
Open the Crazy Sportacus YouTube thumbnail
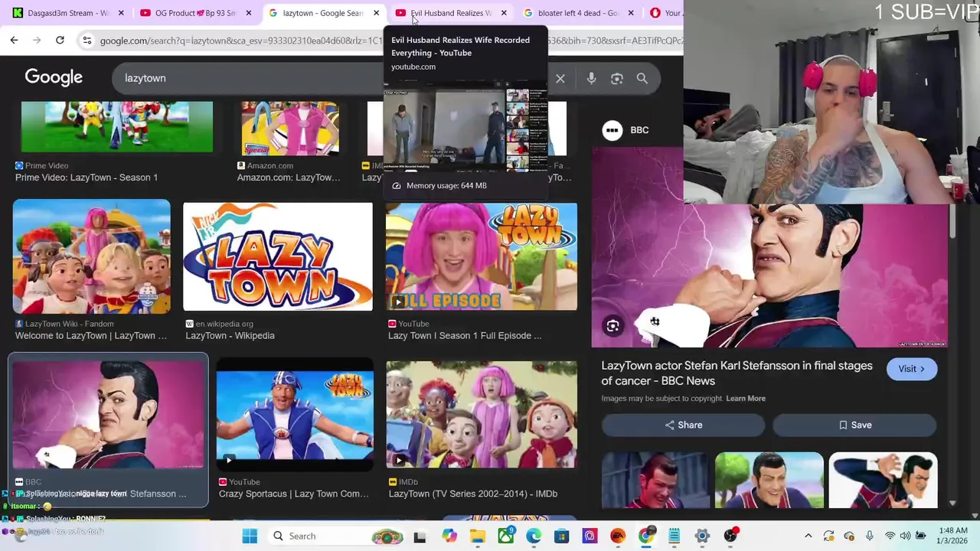(295, 414)
